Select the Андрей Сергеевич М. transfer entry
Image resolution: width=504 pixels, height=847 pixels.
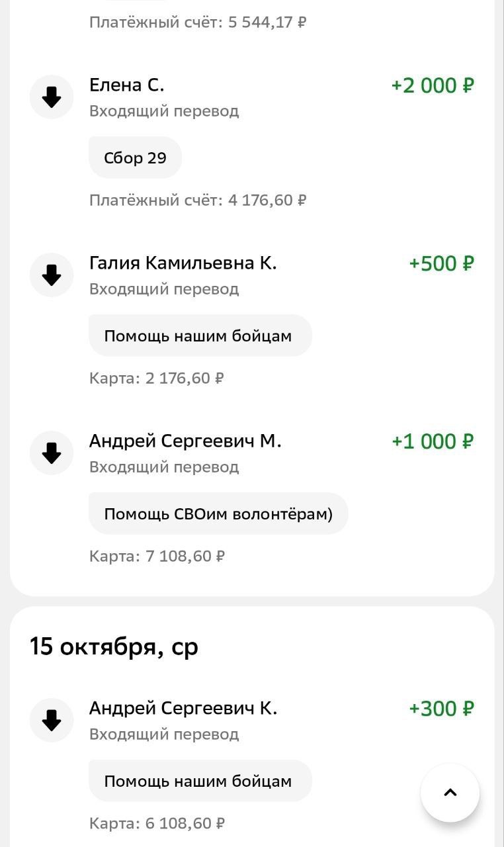(185, 441)
